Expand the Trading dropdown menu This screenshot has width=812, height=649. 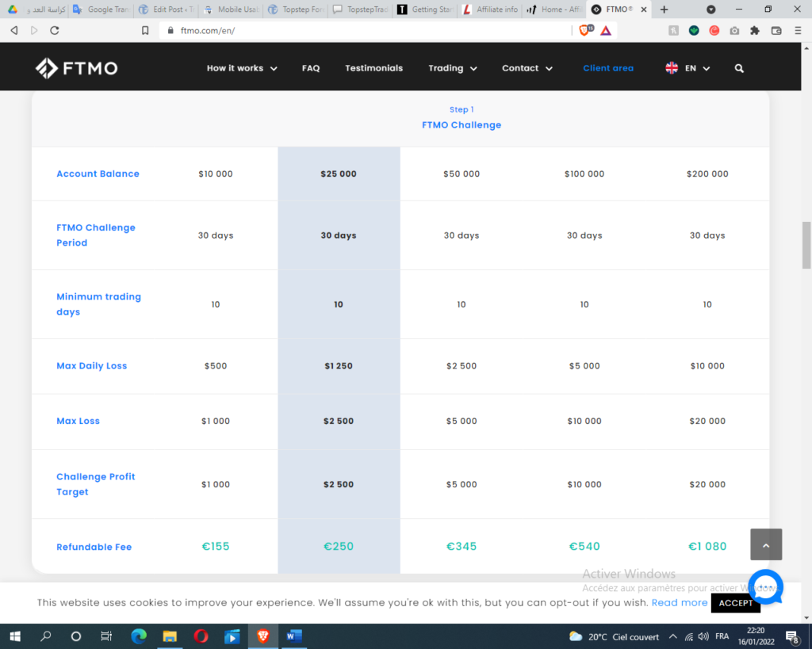pyautogui.click(x=453, y=68)
